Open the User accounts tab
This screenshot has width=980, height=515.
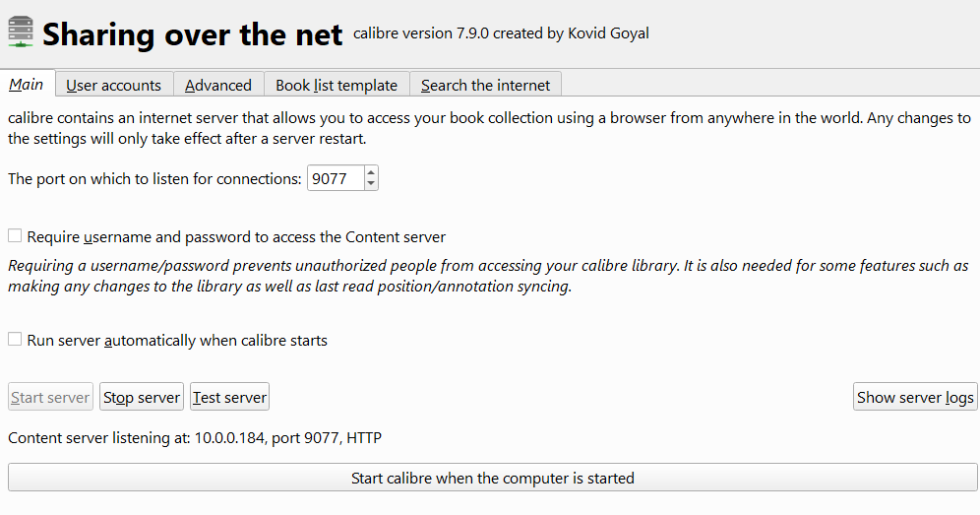point(114,86)
